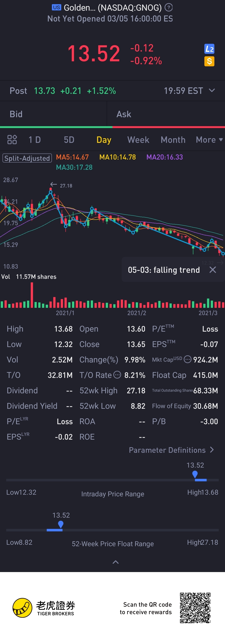
Task: Close the falling trend notification
Action: [213, 270]
